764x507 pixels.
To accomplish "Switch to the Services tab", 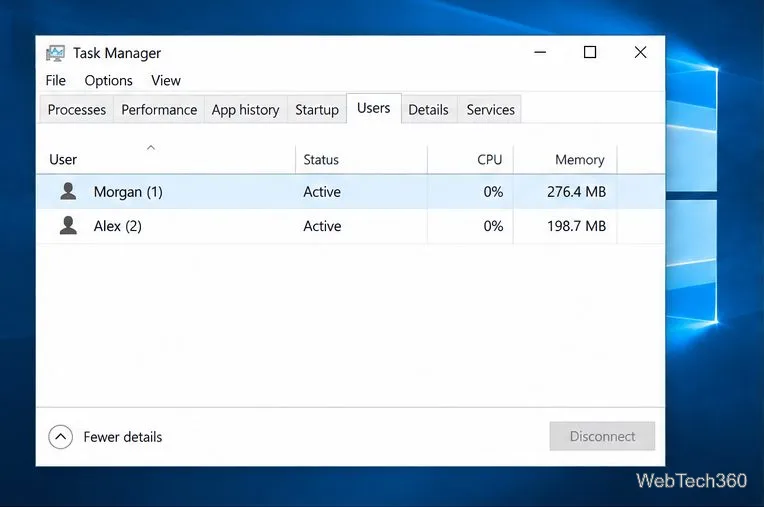I will click(490, 110).
